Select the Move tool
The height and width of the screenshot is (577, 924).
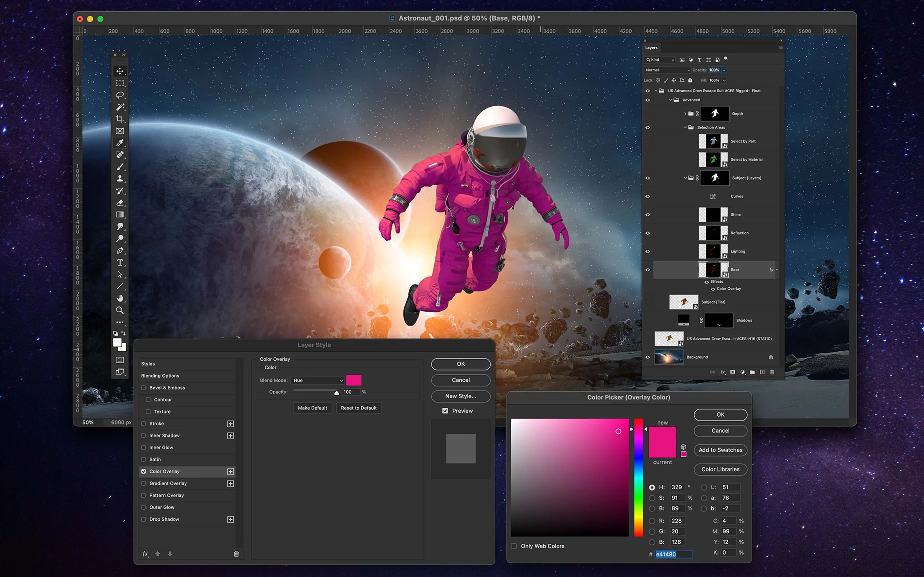point(120,71)
